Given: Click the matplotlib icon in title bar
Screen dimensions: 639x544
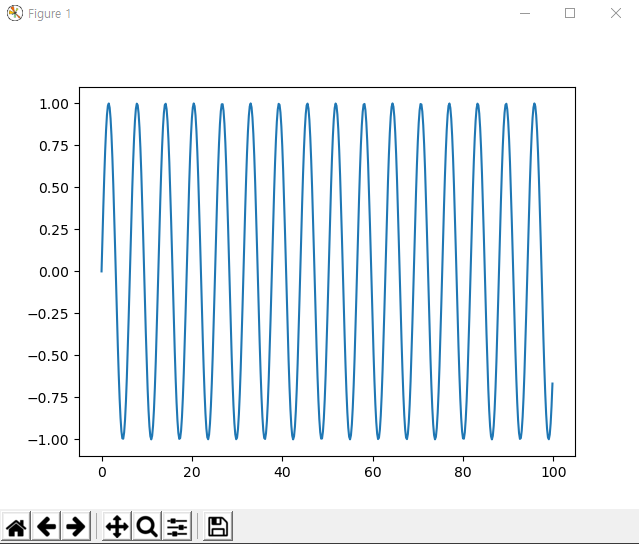Looking at the screenshot, I should [x=15, y=13].
